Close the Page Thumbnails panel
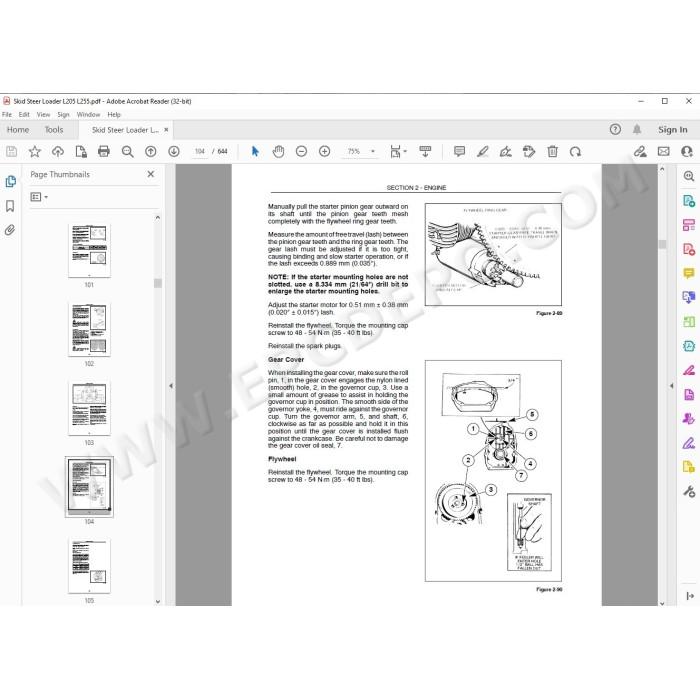The height and width of the screenshot is (700, 700). [151, 174]
